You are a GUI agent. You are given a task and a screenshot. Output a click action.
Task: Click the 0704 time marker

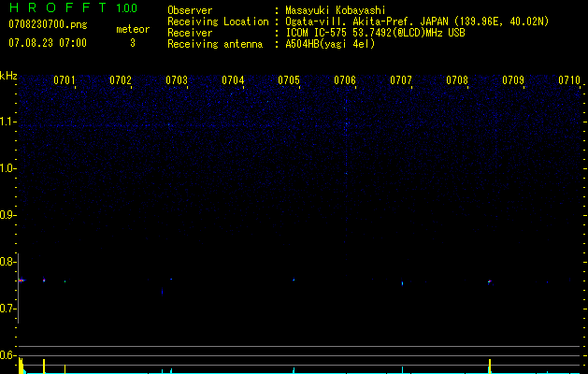click(233, 80)
